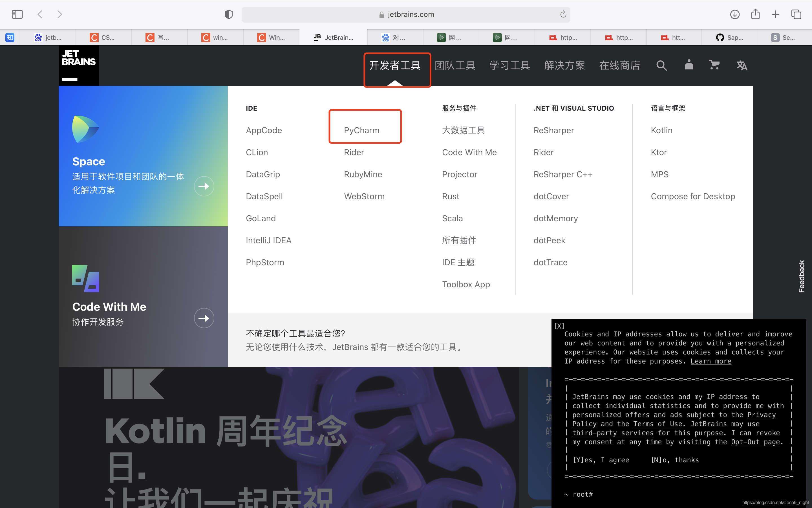Open the Projector link
This screenshot has height=508, width=812.
(459, 174)
